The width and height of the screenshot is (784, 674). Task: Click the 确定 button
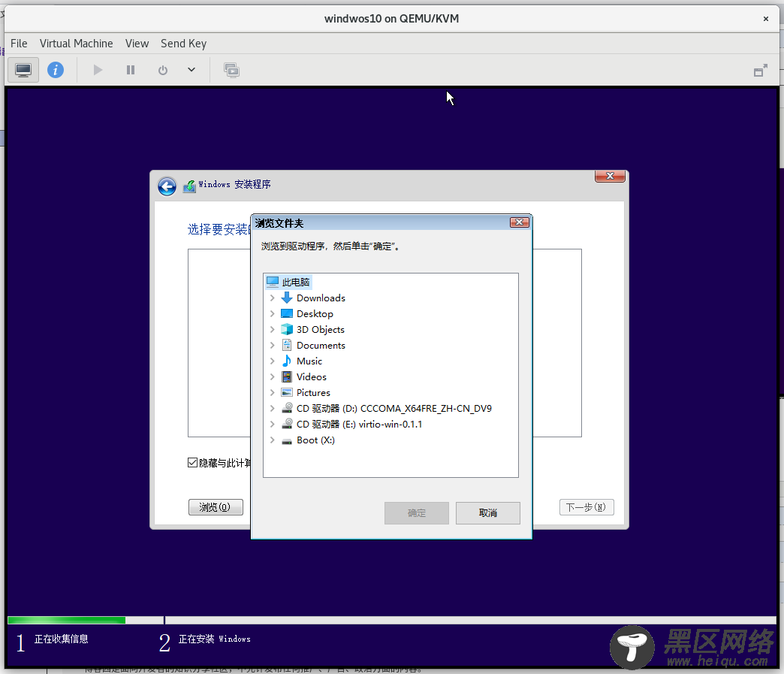click(x=417, y=513)
